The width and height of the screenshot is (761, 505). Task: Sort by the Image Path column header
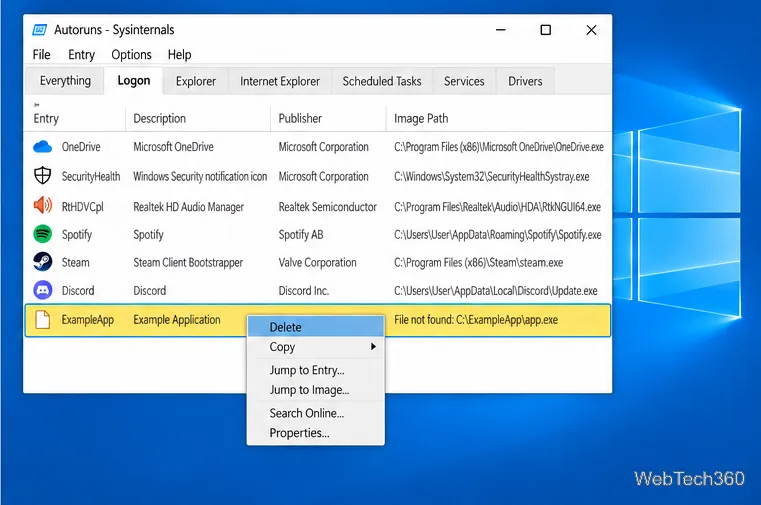pyautogui.click(x=421, y=118)
